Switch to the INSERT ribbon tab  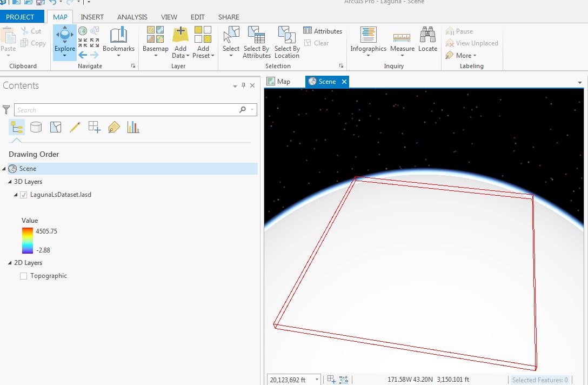[92, 17]
